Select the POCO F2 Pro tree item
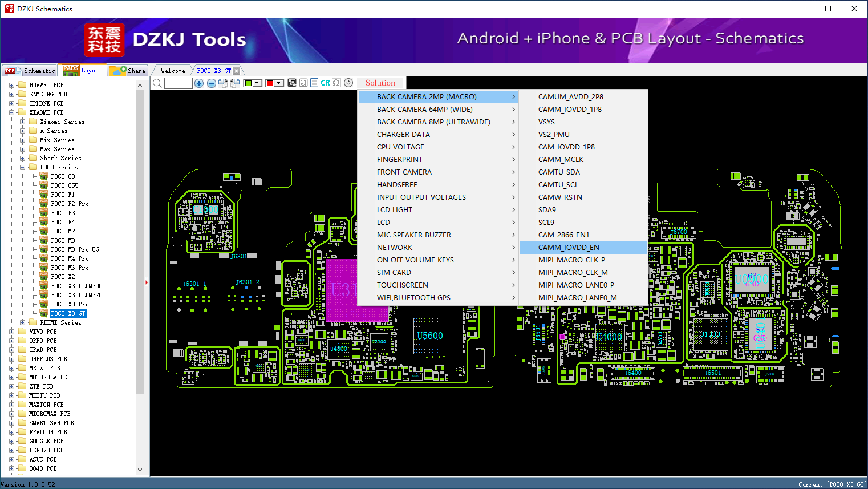The height and width of the screenshot is (489, 868). pos(70,204)
